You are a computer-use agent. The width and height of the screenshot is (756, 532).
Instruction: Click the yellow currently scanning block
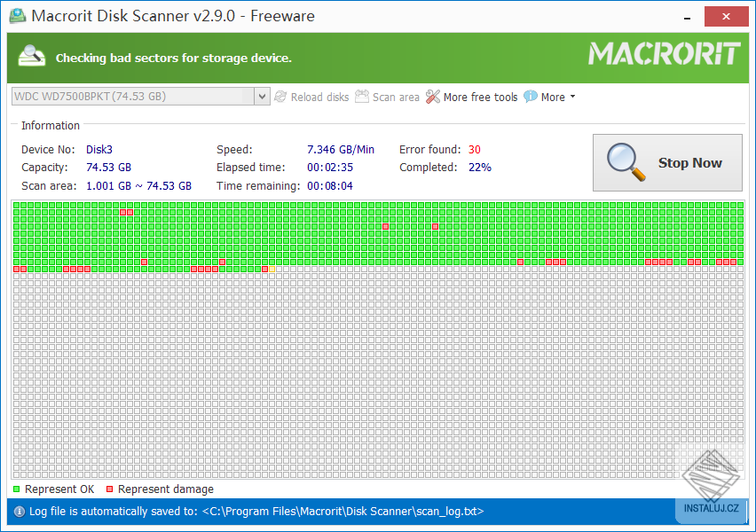pyautogui.click(x=272, y=269)
